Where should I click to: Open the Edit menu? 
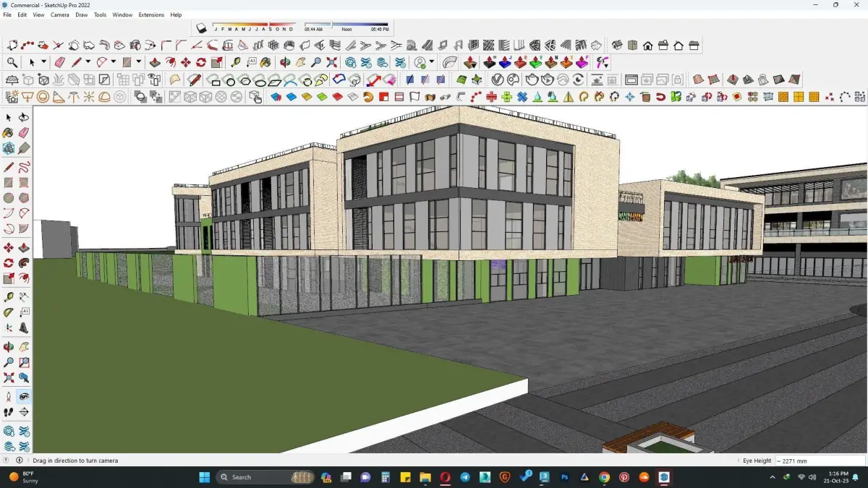[x=22, y=14]
